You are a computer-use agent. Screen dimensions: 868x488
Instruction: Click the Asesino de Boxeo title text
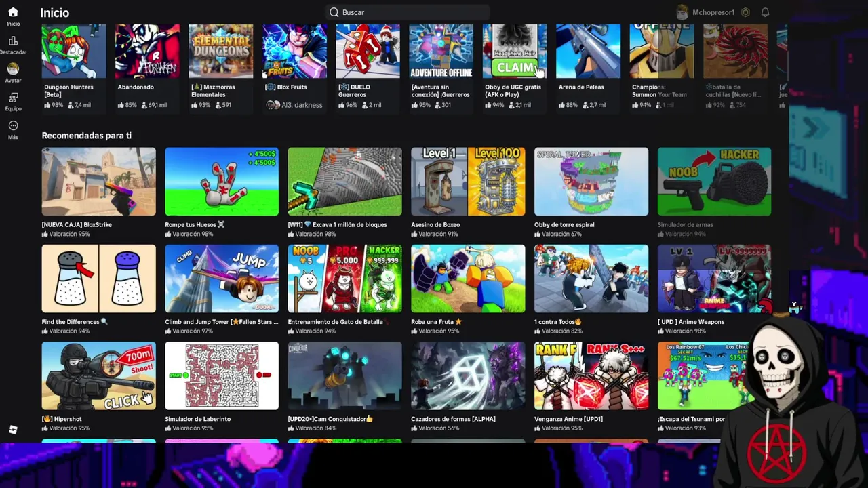coord(435,225)
